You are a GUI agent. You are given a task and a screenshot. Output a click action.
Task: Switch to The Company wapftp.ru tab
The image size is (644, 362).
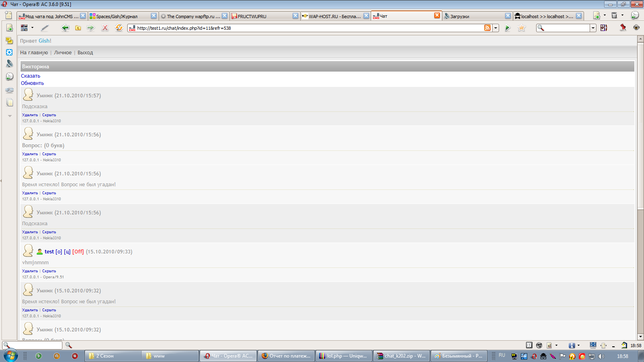click(x=194, y=16)
